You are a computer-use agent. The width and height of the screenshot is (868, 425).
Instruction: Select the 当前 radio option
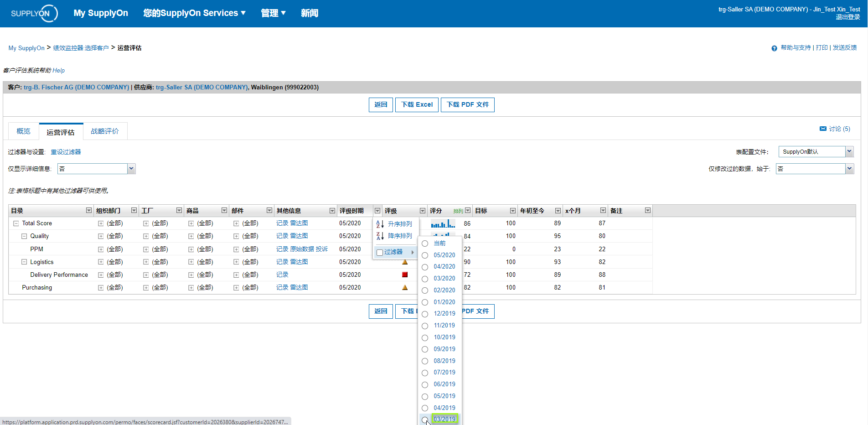425,244
